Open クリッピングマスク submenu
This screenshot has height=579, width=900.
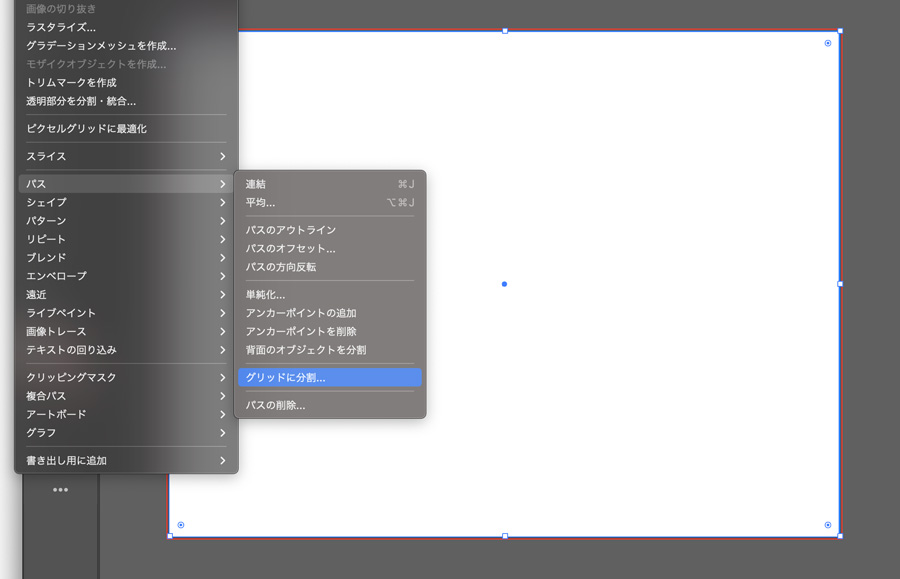(126, 377)
